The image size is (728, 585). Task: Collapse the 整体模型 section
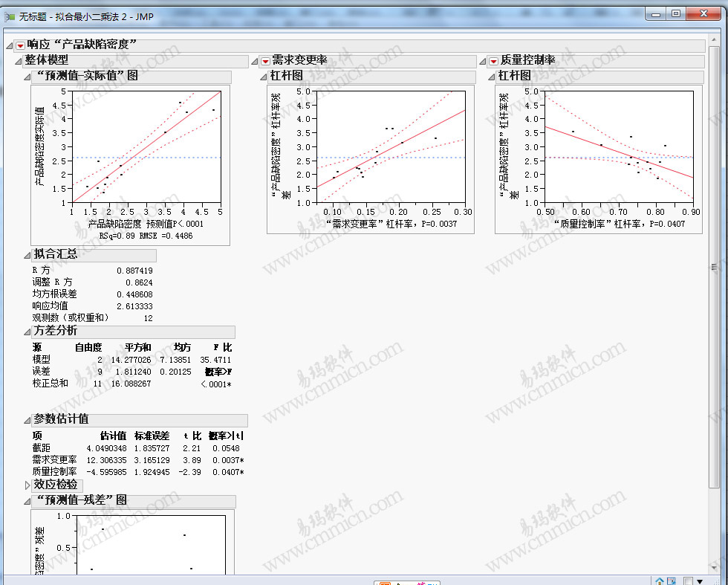pyautogui.click(x=19, y=60)
